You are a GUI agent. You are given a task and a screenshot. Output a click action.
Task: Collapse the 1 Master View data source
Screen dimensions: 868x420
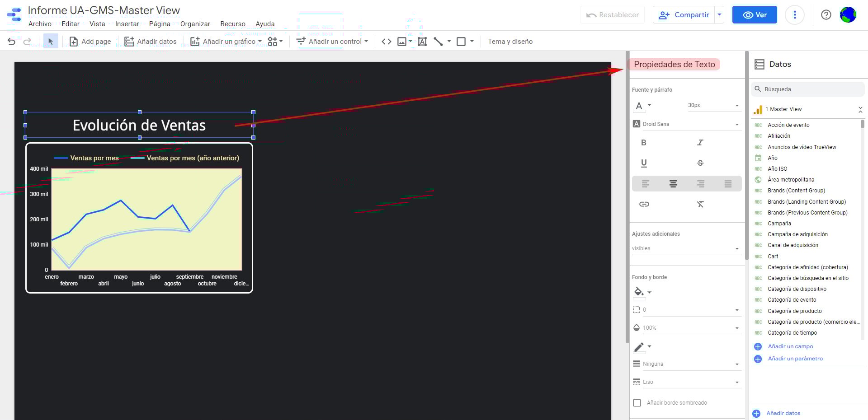click(860, 109)
